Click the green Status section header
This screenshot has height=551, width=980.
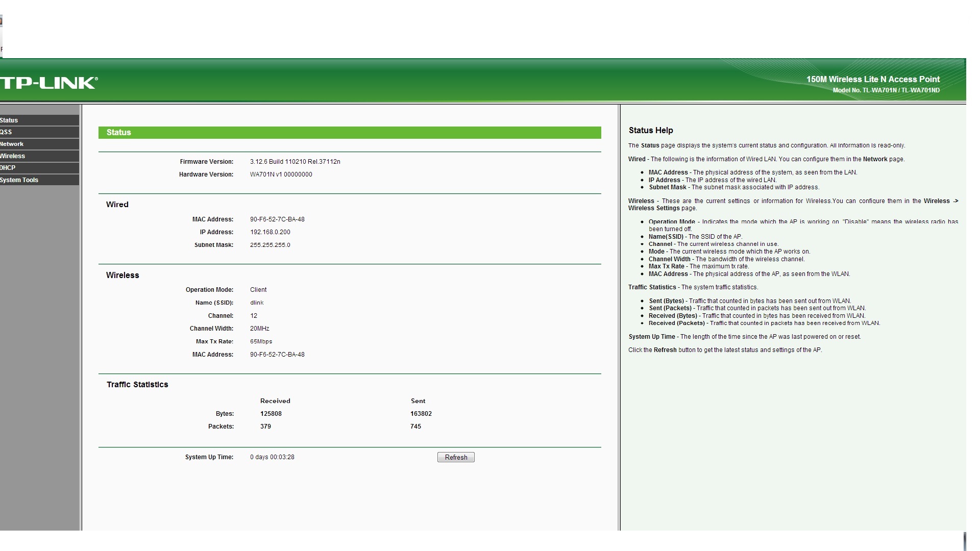(349, 133)
